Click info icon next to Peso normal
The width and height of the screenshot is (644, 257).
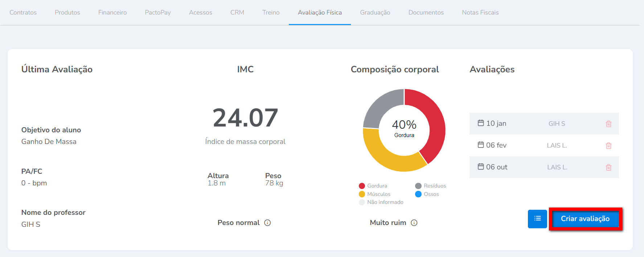click(267, 223)
